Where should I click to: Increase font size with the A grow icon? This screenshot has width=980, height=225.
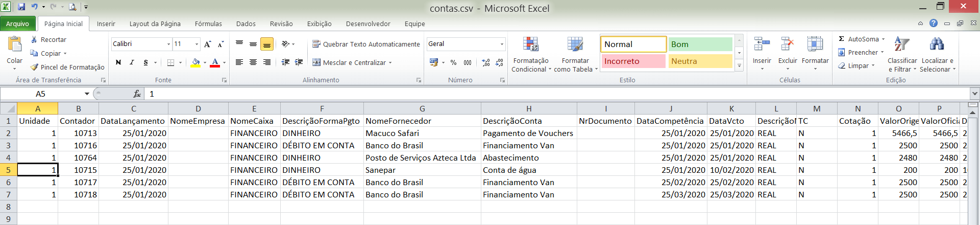pos(207,44)
